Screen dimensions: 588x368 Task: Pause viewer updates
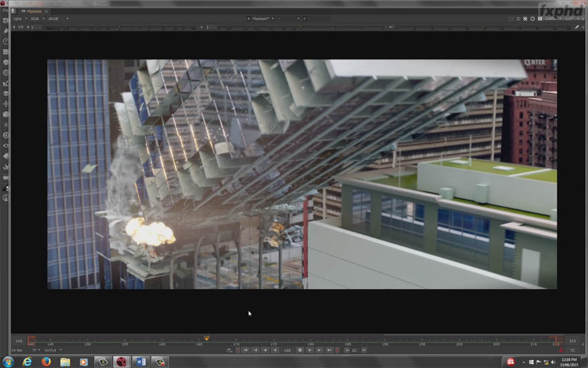(x=540, y=19)
